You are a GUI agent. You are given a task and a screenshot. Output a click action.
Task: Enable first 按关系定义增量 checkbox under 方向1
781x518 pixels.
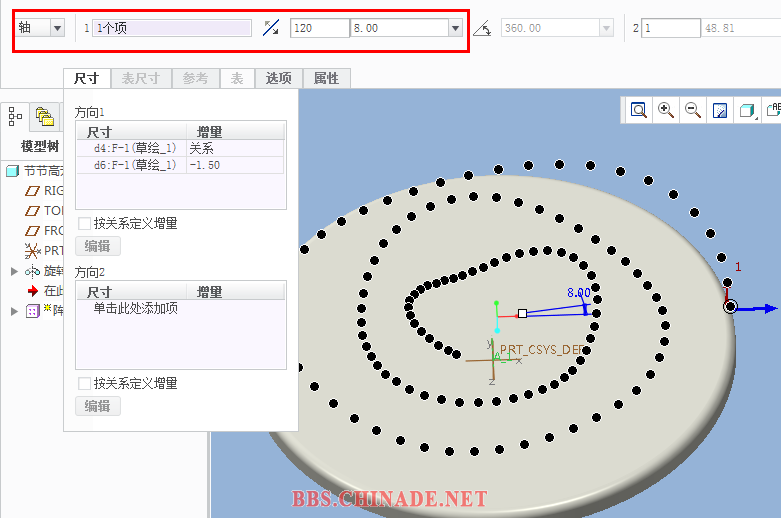coord(85,224)
